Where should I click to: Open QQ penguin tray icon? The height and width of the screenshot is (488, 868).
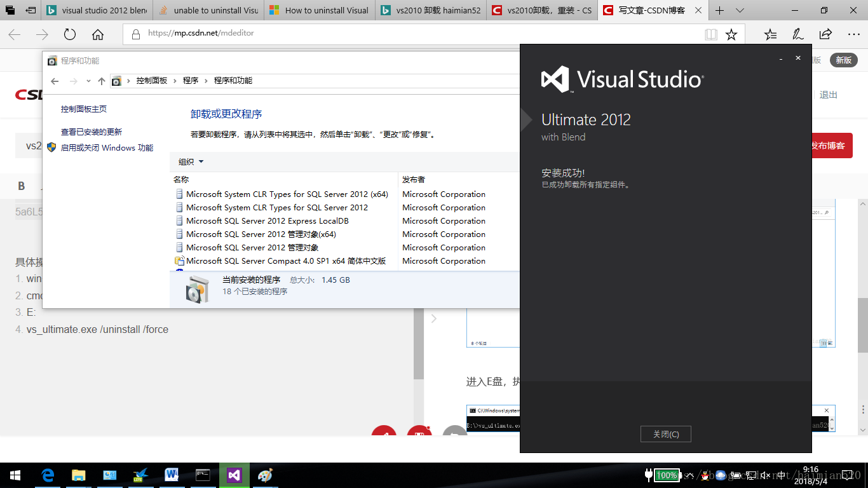pos(704,475)
